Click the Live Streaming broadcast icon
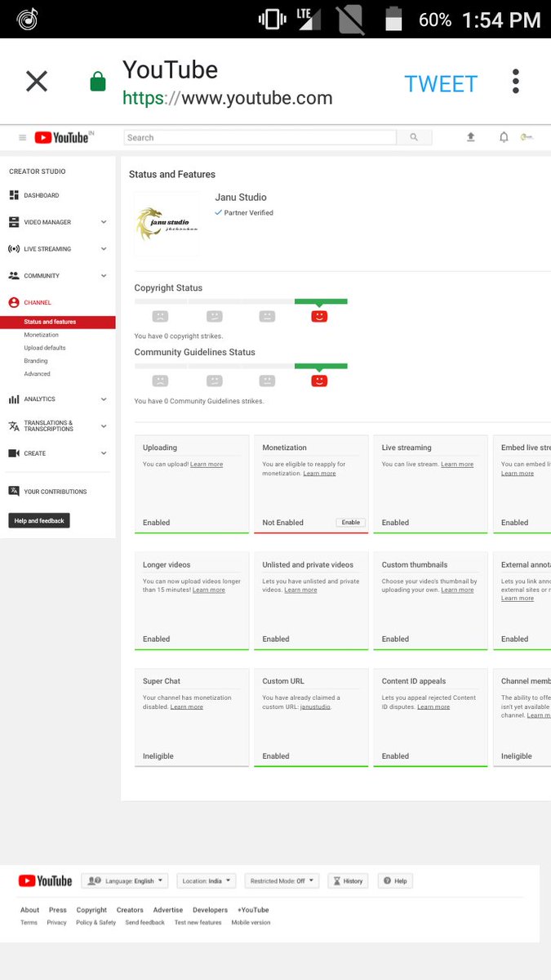 [x=14, y=249]
